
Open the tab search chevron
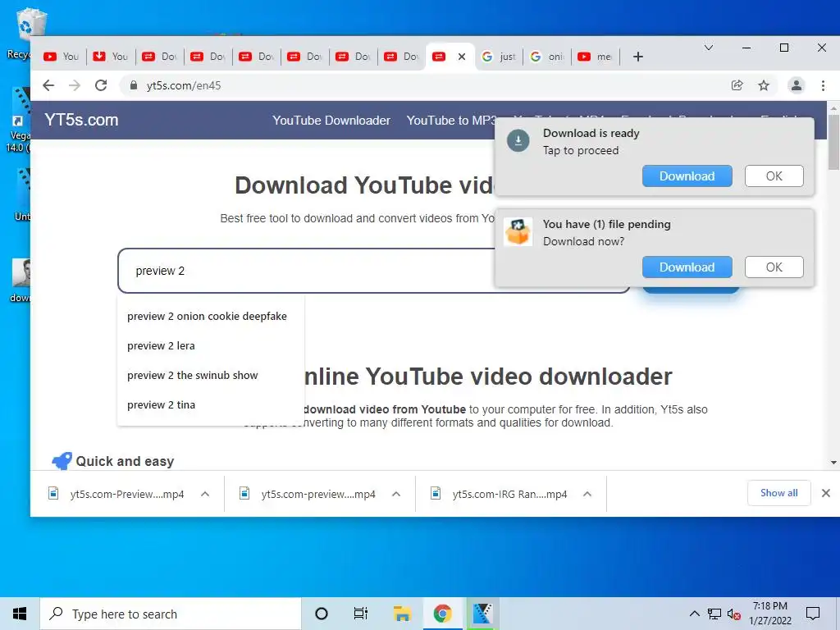(x=708, y=48)
